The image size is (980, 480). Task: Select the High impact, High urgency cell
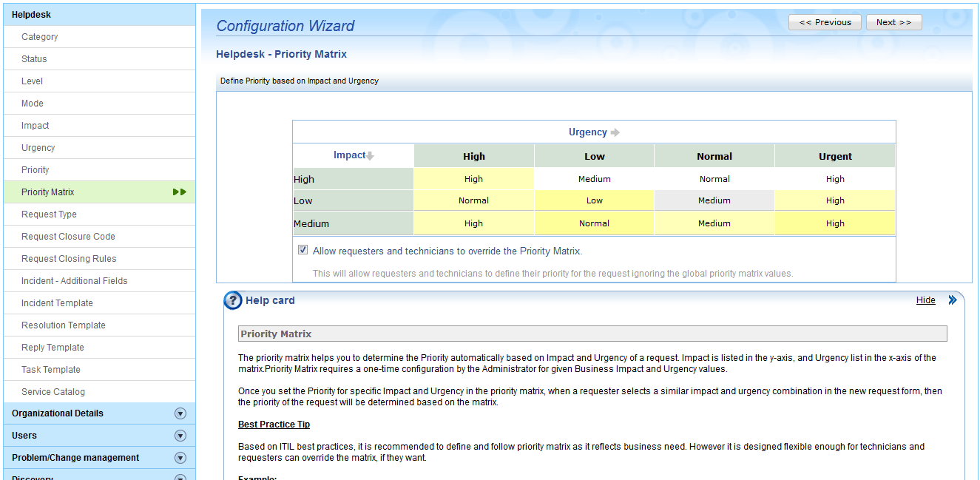(473, 179)
